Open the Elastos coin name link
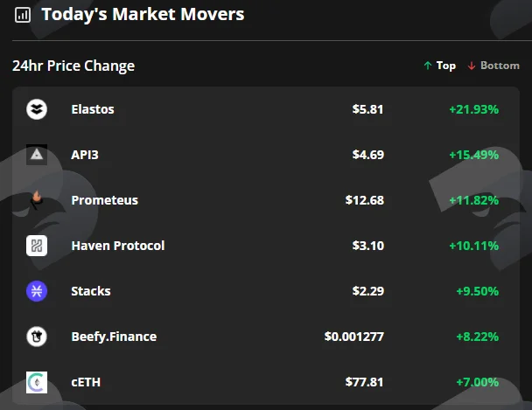Screen dimensions: 532x410 tap(93, 109)
